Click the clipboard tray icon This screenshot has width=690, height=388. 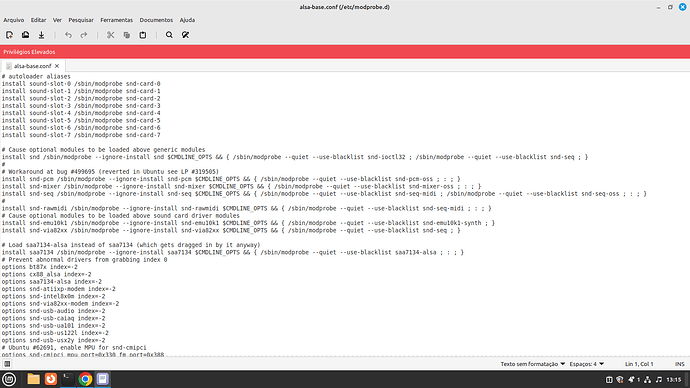click(609, 379)
